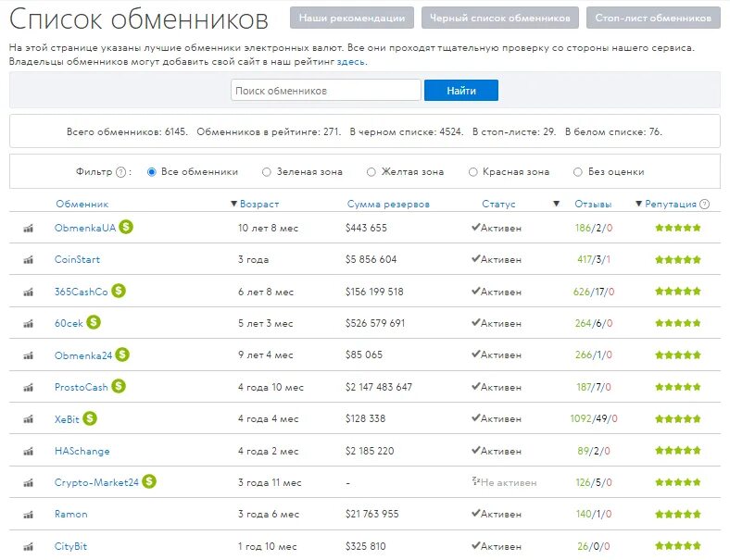Click the sleep status icon for Crypto-Market24

(x=475, y=480)
